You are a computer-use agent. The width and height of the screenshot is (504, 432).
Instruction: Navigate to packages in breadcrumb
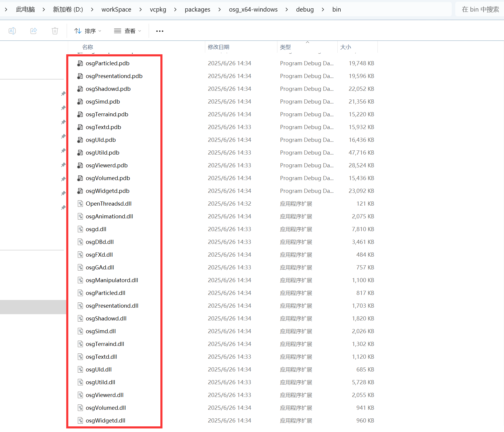[x=198, y=9]
